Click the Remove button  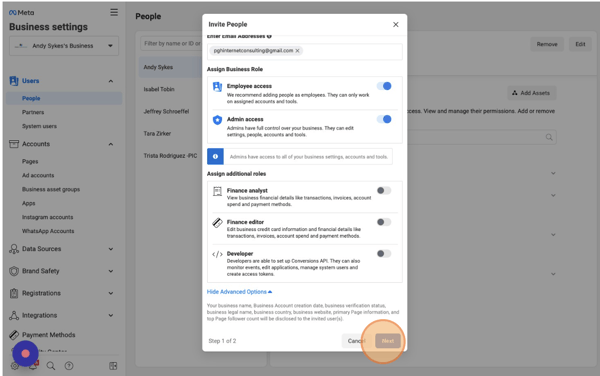[x=547, y=44]
